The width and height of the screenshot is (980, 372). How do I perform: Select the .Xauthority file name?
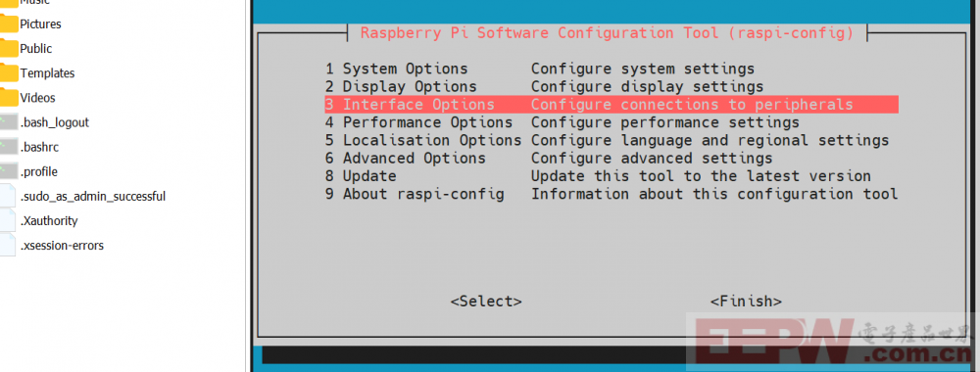(x=49, y=221)
